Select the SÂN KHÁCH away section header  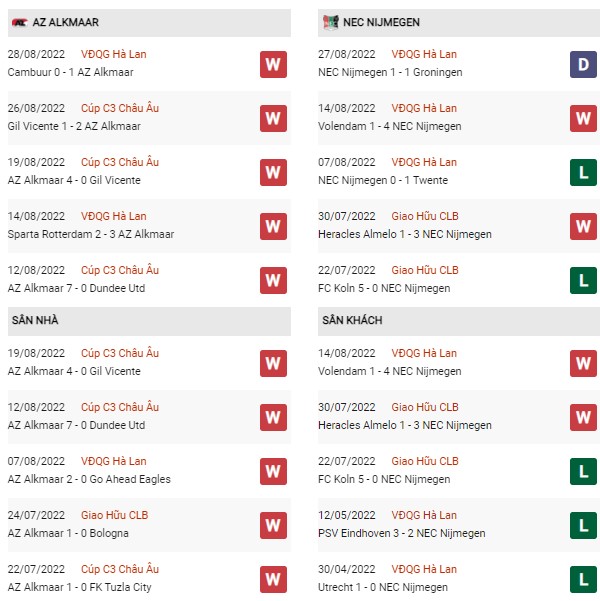click(x=459, y=321)
